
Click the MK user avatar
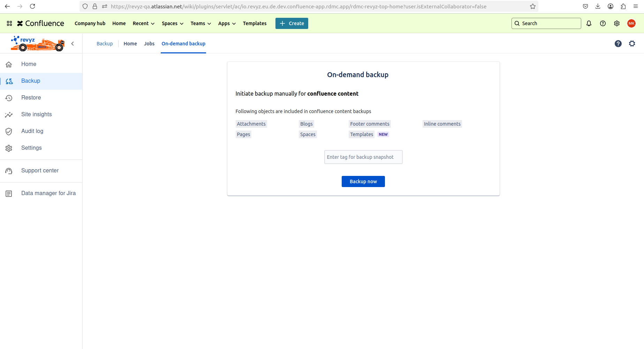tap(631, 23)
